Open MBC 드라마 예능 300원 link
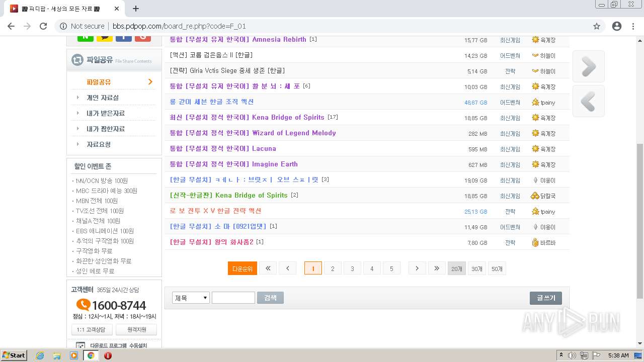The height and width of the screenshot is (362, 644). click(x=106, y=191)
